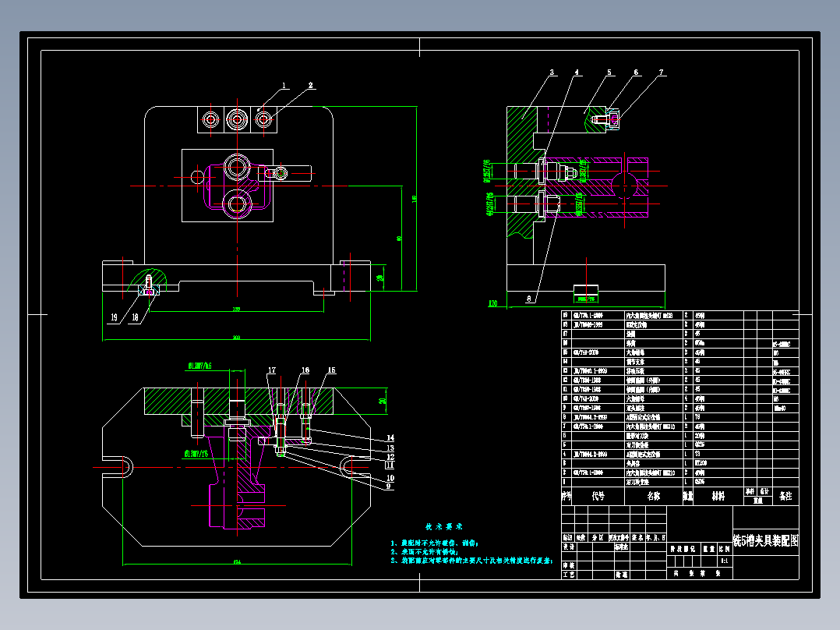This screenshot has width=840, height=630.
Task: Click the 审核 label in title block
Action: [x=568, y=565]
